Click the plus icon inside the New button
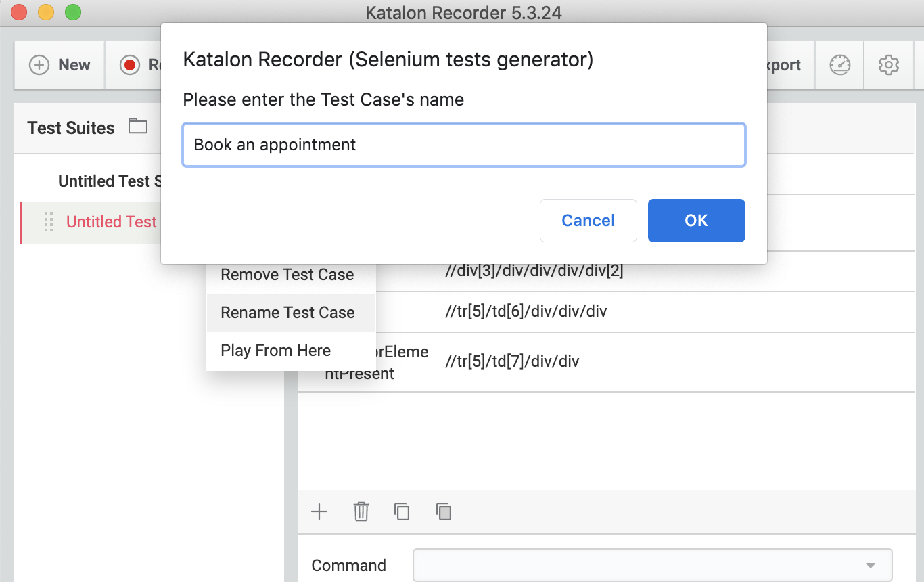This screenshot has height=582, width=924. coord(39,65)
